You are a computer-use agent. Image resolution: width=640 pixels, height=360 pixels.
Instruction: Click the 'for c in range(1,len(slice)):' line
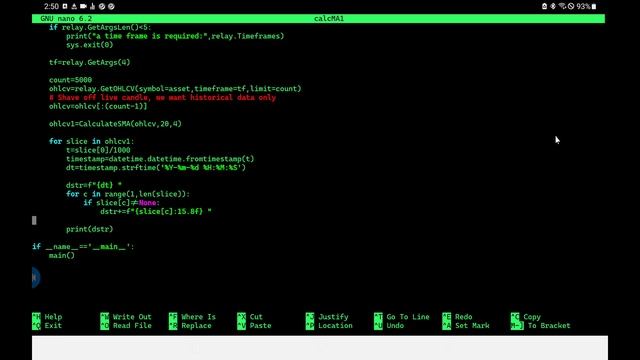(x=128, y=194)
